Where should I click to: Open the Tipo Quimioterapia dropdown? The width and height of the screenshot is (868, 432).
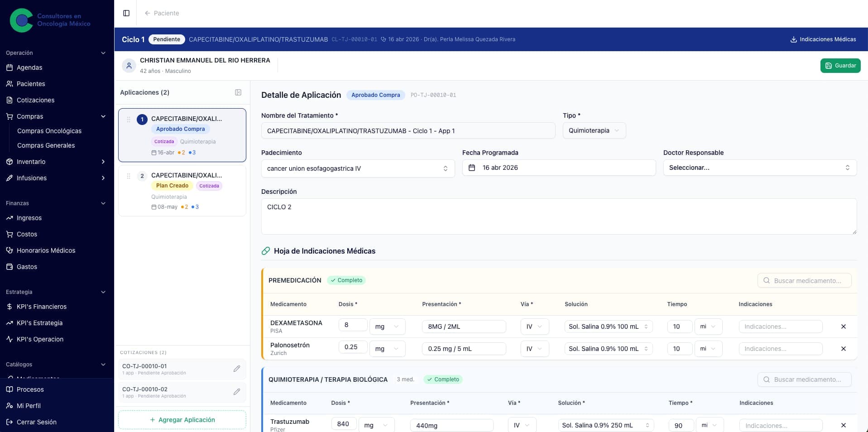click(x=594, y=130)
